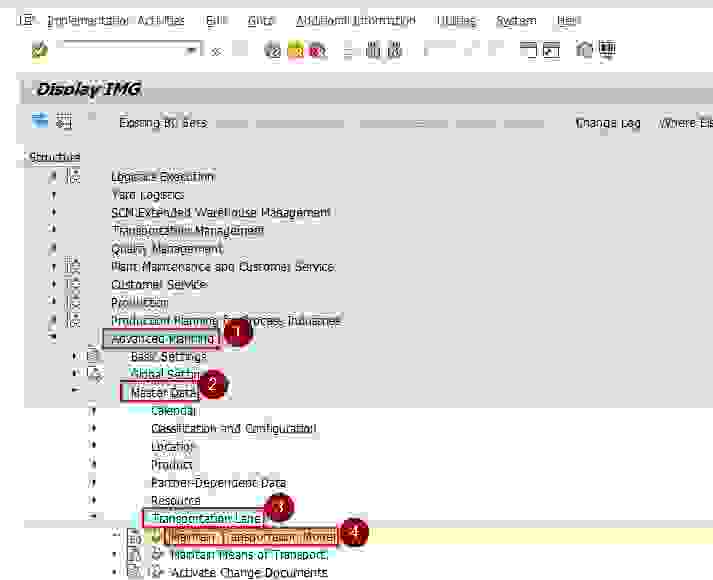The height and width of the screenshot is (580, 713).
Task: Open the Goto menu
Action: point(261,20)
